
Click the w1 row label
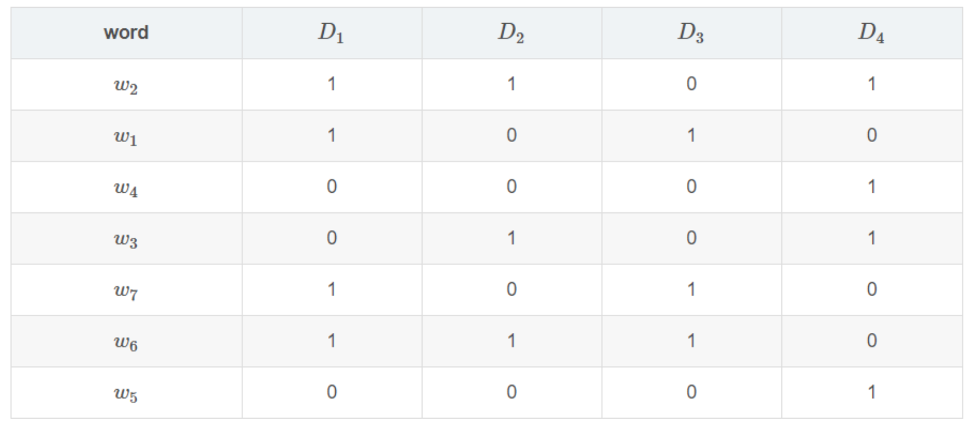[126, 136]
